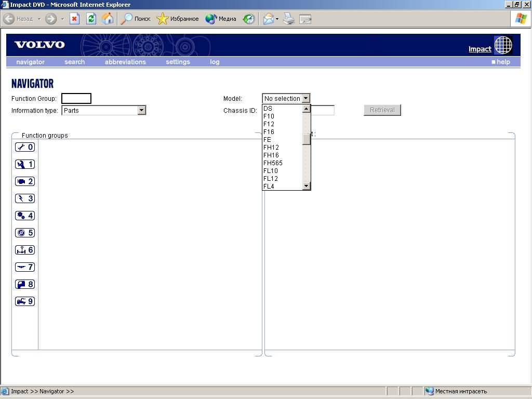532x399 pixels.
Task: Click the Windows flag logo in toolbar
Action: 521,18
